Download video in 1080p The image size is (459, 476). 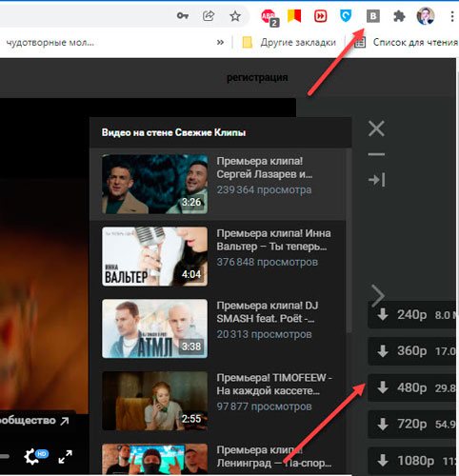pos(413,461)
